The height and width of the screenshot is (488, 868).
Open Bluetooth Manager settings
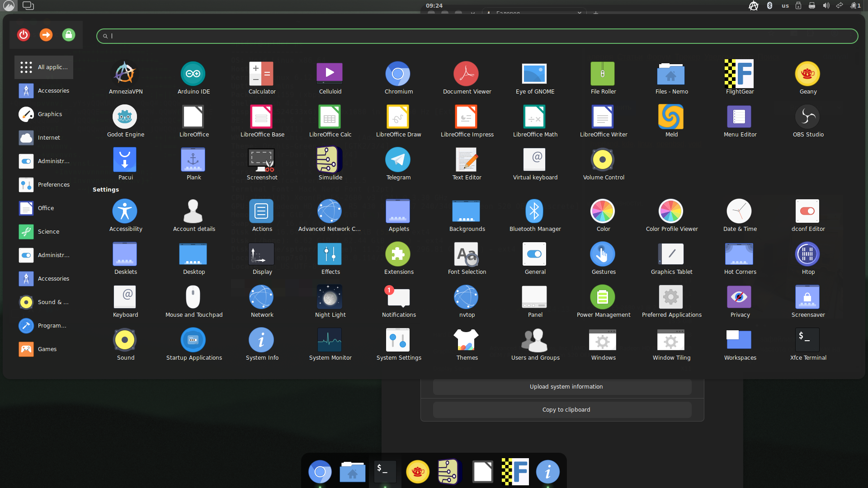(534, 211)
